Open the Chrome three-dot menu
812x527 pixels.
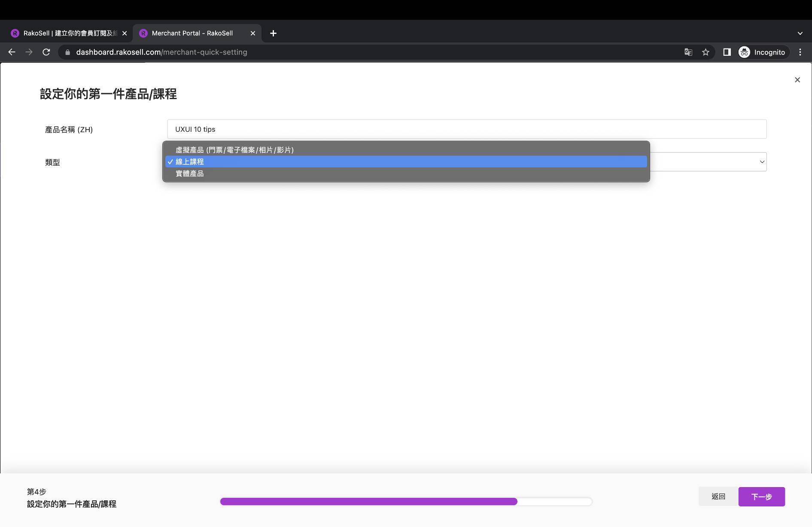(x=800, y=52)
